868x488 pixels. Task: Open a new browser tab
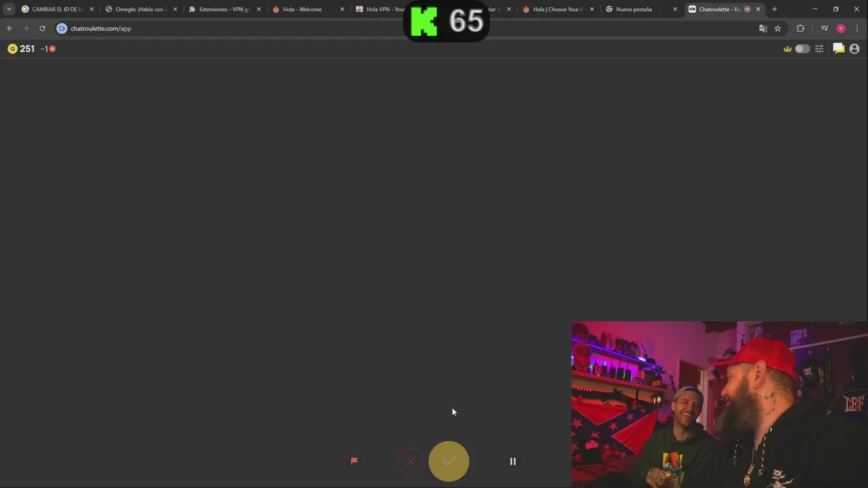pos(774,9)
